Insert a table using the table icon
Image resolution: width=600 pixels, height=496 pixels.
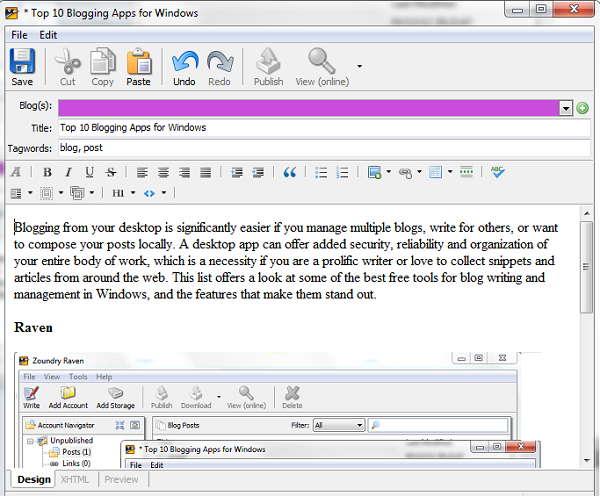pyautogui.click(x=435, y=173)
